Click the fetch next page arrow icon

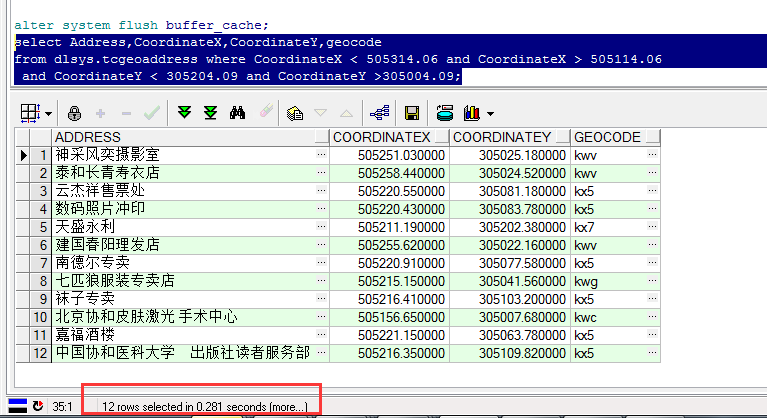(x=184, y=113)
